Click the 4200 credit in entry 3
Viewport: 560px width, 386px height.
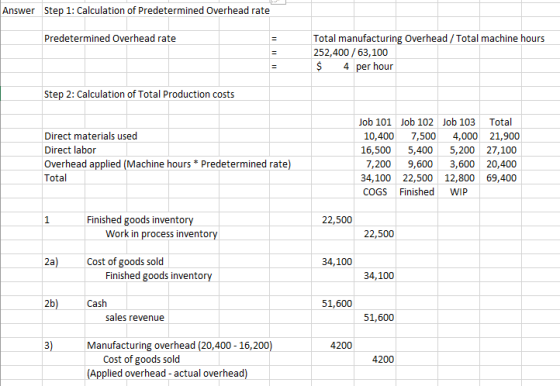coord(383,359)
